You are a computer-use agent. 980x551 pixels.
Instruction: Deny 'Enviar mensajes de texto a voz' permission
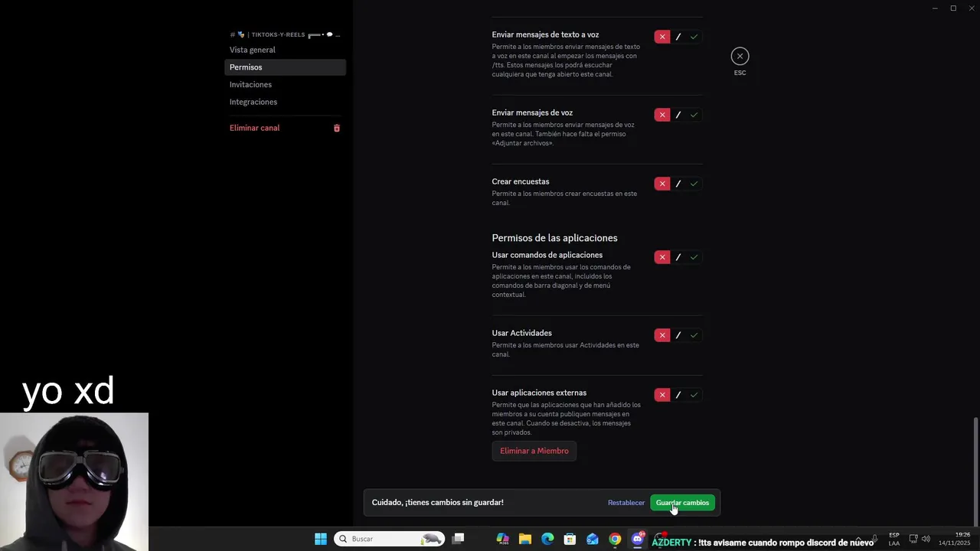[x=662, y=37]
